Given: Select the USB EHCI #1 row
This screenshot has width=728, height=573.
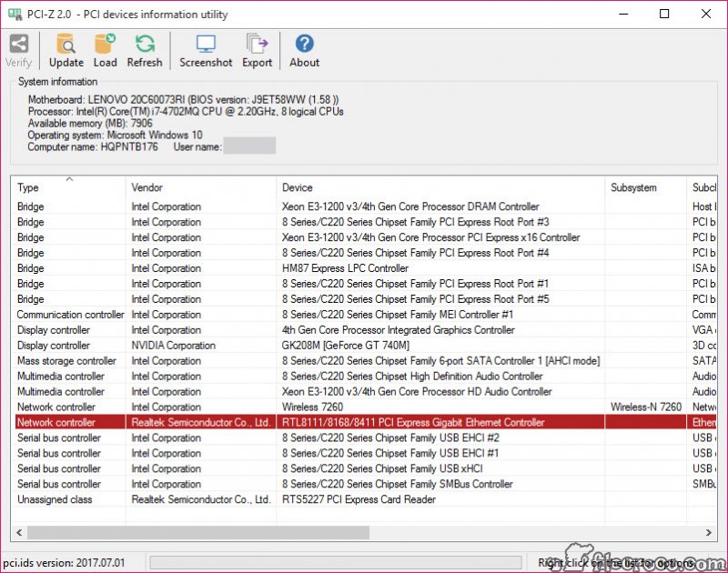Looking at the screenshot, I should [364, 453].
